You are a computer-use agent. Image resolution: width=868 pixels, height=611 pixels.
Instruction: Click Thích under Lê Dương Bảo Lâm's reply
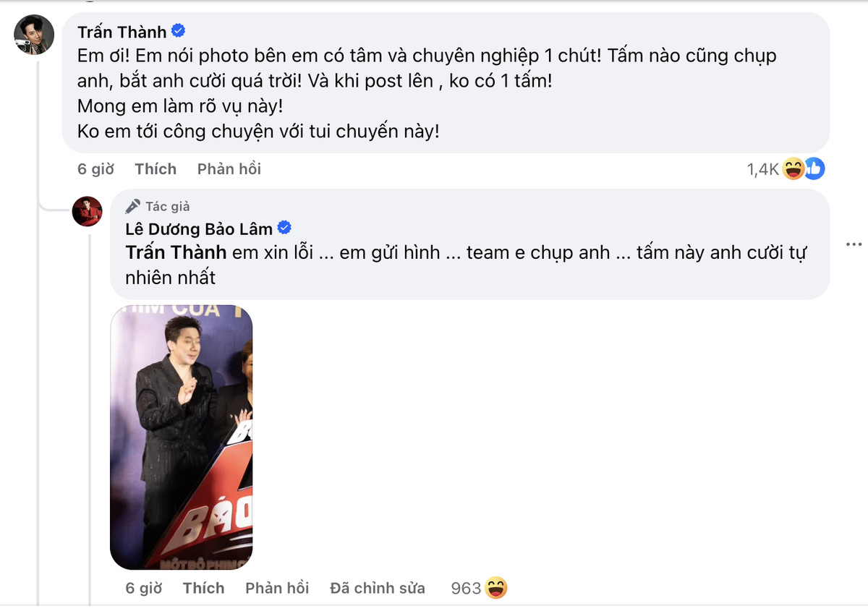[203, 588]
